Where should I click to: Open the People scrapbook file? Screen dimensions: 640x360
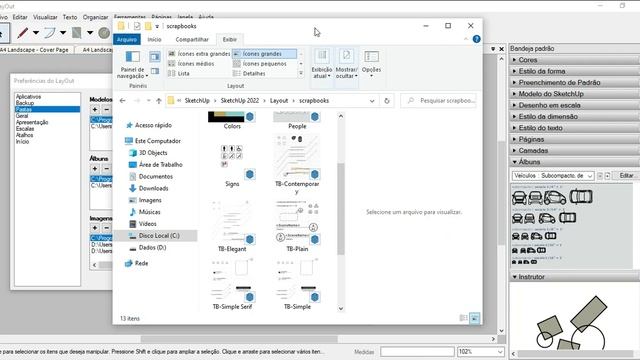coord(297,120)
